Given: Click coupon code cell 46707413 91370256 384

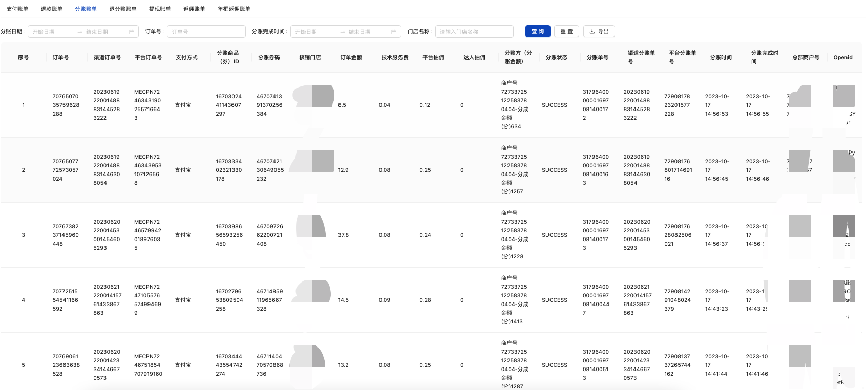Looking at the screenshot, I should pyautogui.click(x=269, y=105).
